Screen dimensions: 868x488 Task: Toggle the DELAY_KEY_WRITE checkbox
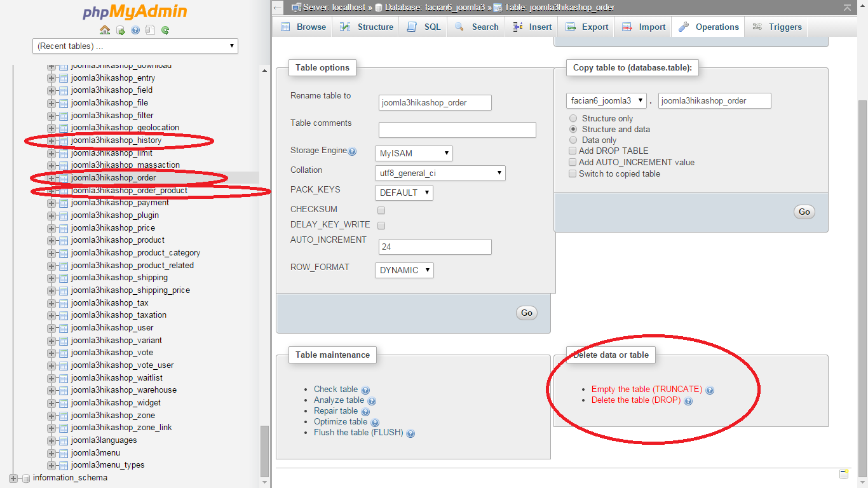coord(381,226)
